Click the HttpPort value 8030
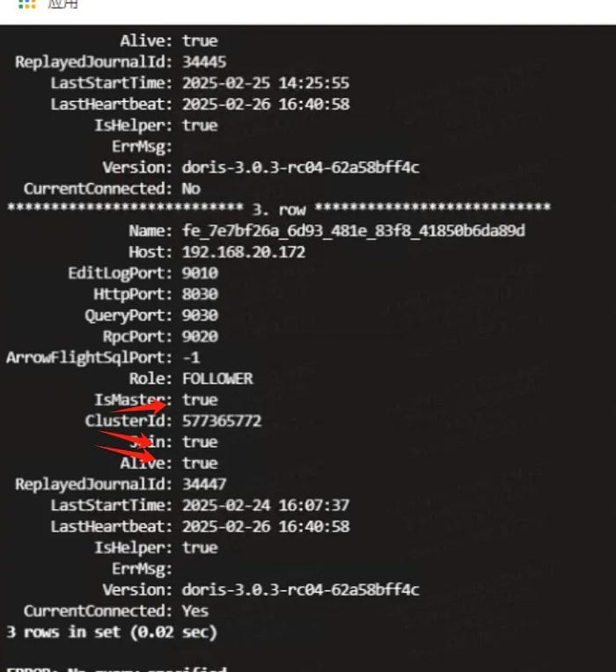This screenshot has width=616, height=672. [200, 294]
